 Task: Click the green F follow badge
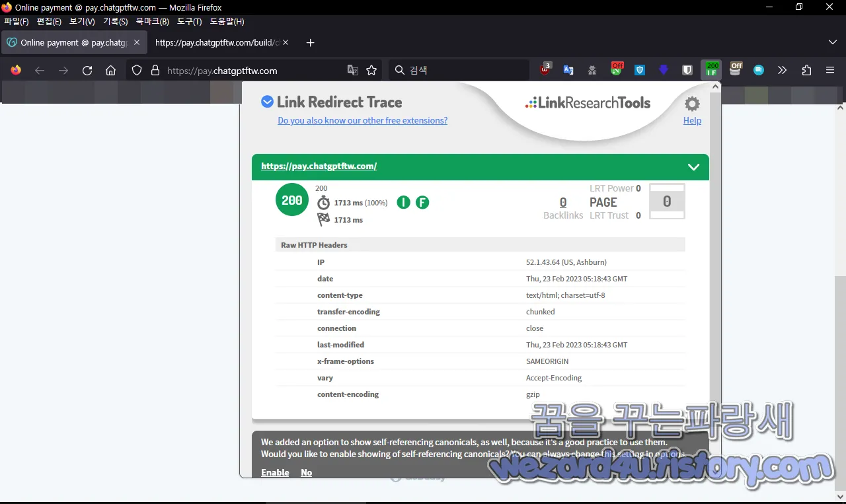(x=422, y=202)
